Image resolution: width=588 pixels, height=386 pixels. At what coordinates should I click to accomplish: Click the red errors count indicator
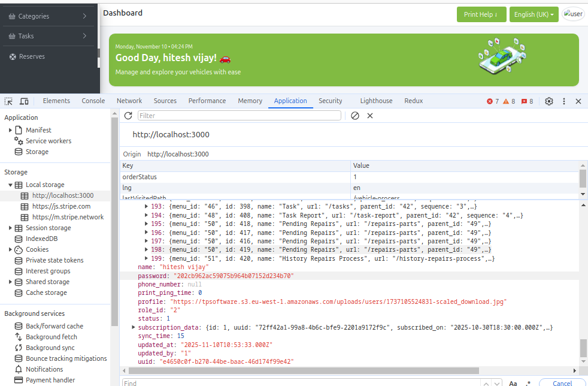[x=493, y=101]
